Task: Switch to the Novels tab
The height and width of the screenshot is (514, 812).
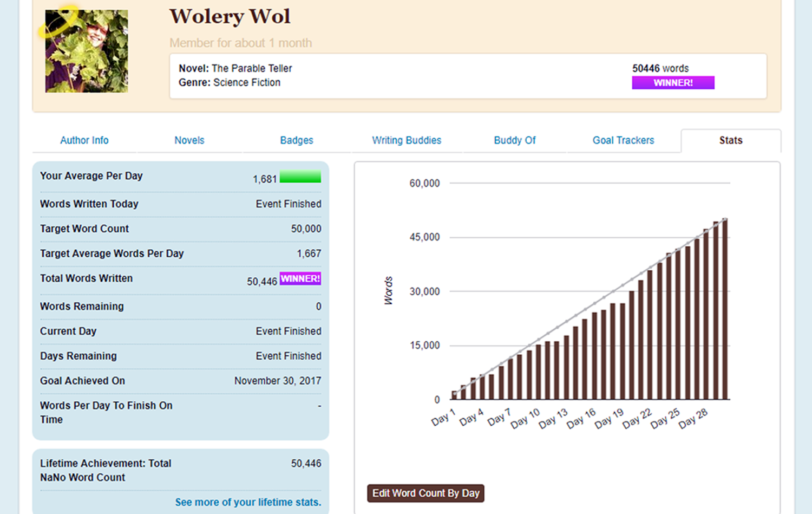Action: tap(189, 140)
